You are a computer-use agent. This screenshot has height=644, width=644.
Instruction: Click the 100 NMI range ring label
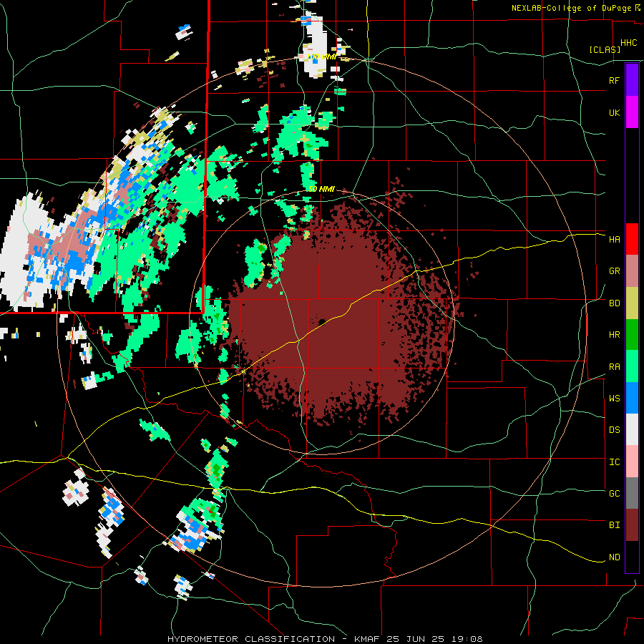[x=321, y=57]
